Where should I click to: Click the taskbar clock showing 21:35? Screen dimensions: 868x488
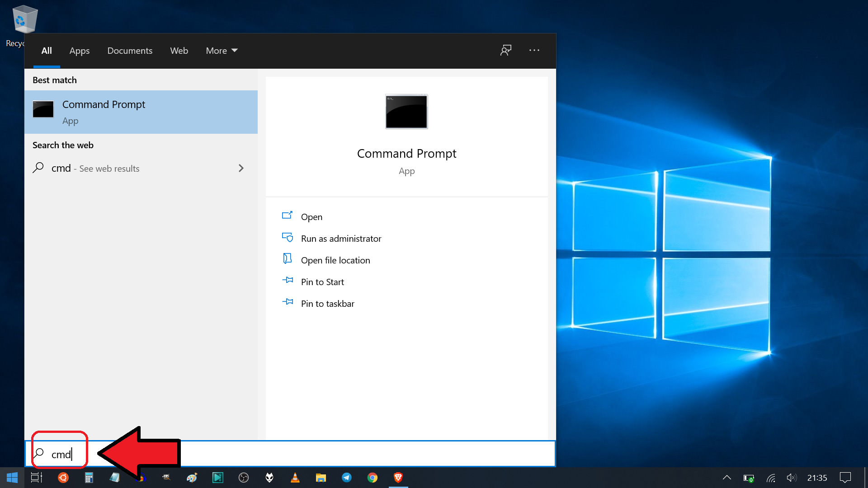[817, 478]
